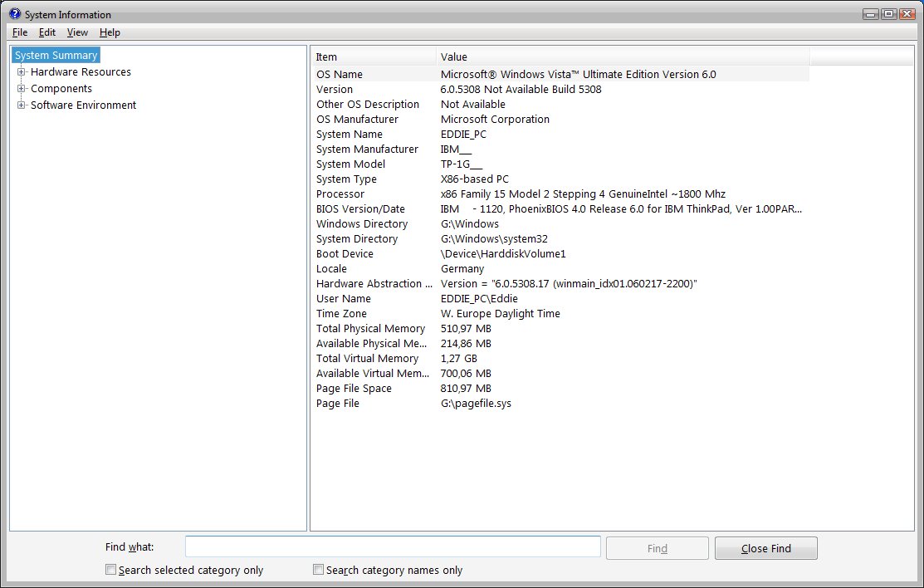Expand the Software Environment node
Viewport: 924px width, 588px height.
pyautogui.click(x=20, y=105)
